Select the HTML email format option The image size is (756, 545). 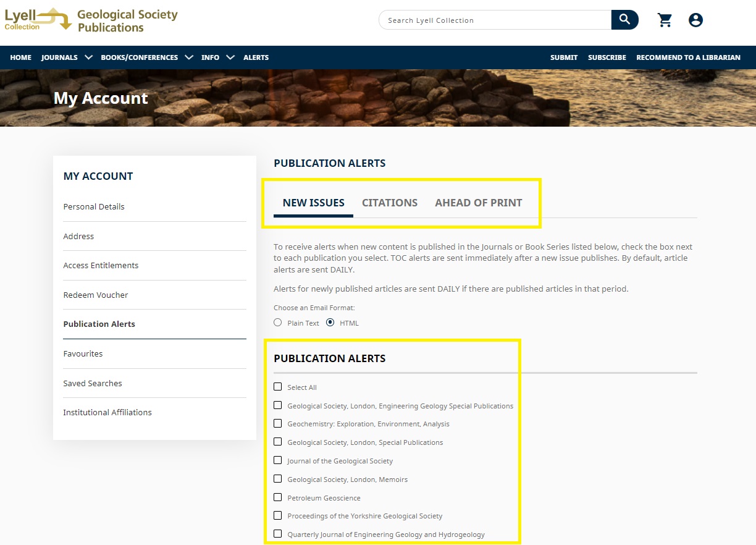(x=330, y=323)
